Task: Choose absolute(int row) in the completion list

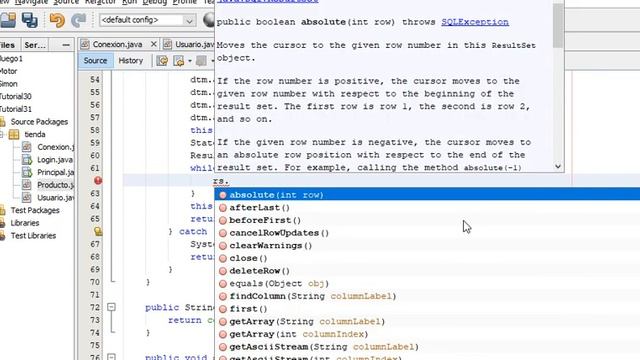Action: [x=427, y=195]
